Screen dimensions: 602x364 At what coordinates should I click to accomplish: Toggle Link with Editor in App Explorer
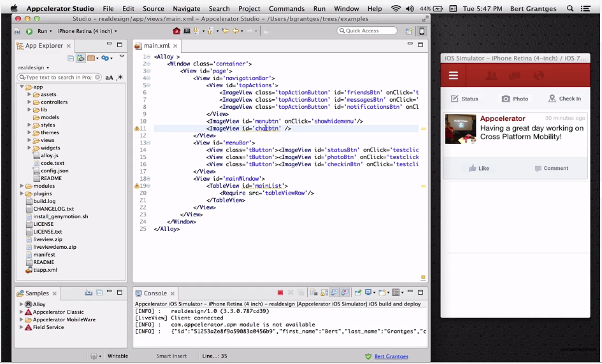coord(81,59)
